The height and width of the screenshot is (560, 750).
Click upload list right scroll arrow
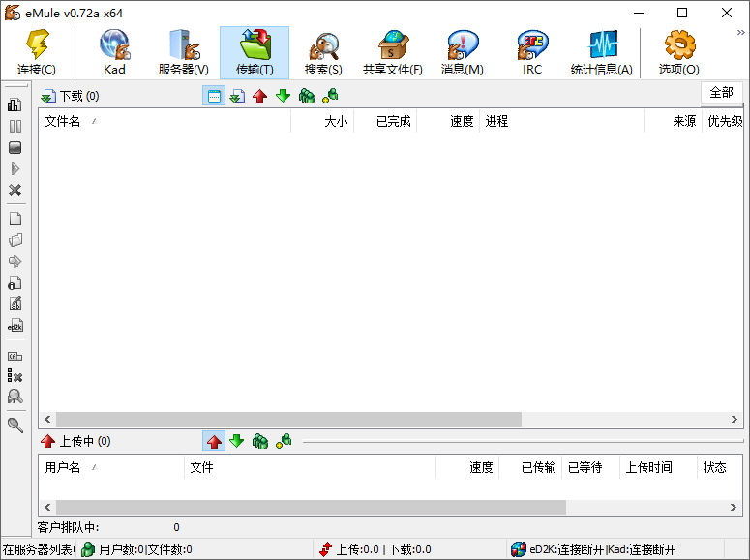pyautogui.click(x=734, y=508)
